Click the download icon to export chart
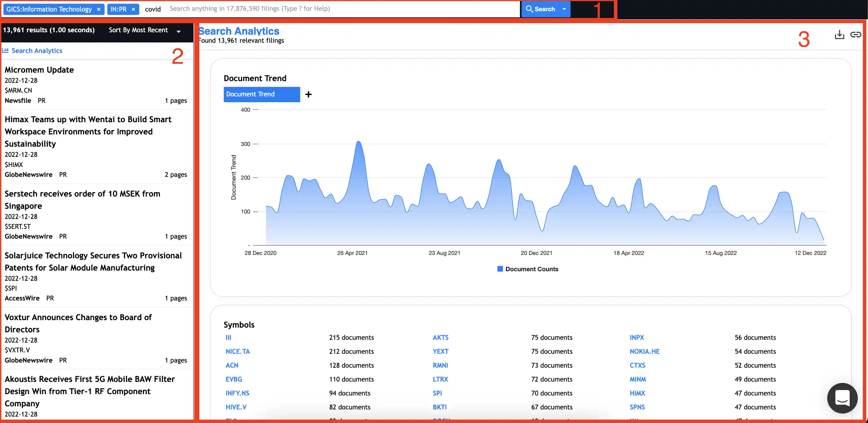The image size is (868, 423). pos(839,34)
